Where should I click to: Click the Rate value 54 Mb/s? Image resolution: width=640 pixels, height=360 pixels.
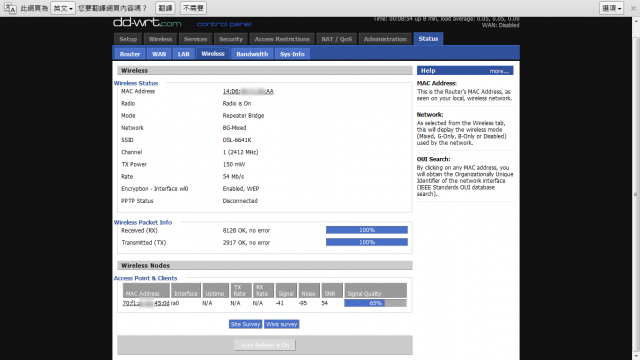(x=233, y=177)
